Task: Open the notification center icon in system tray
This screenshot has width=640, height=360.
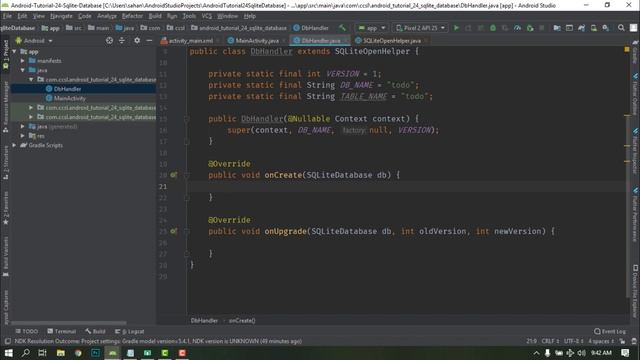Action: [x=625, y=353]
